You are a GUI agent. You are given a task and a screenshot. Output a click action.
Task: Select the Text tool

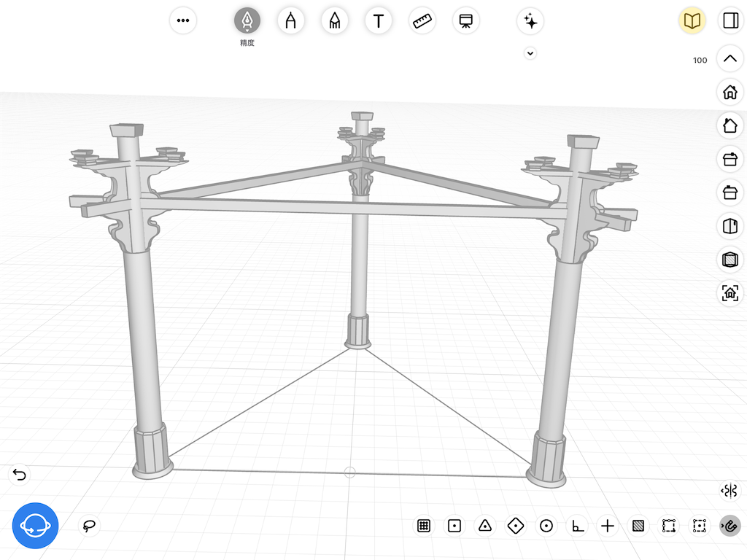point(379,20)
